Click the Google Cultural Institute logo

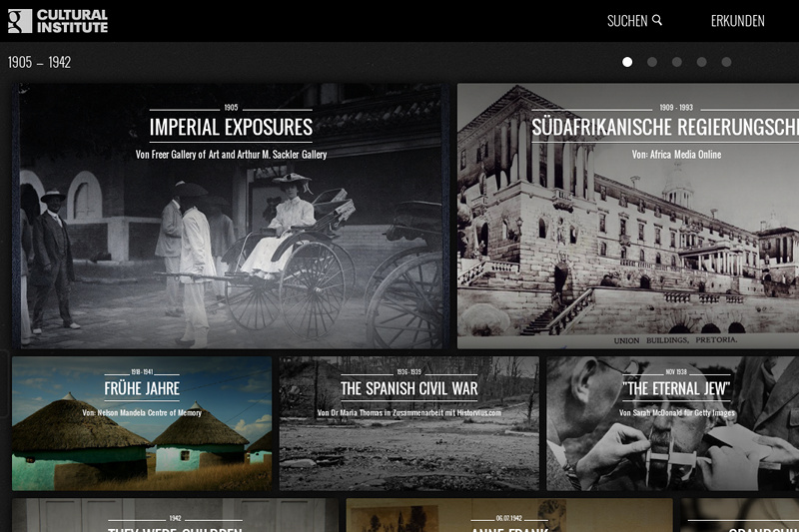click(x=58, y=21)
